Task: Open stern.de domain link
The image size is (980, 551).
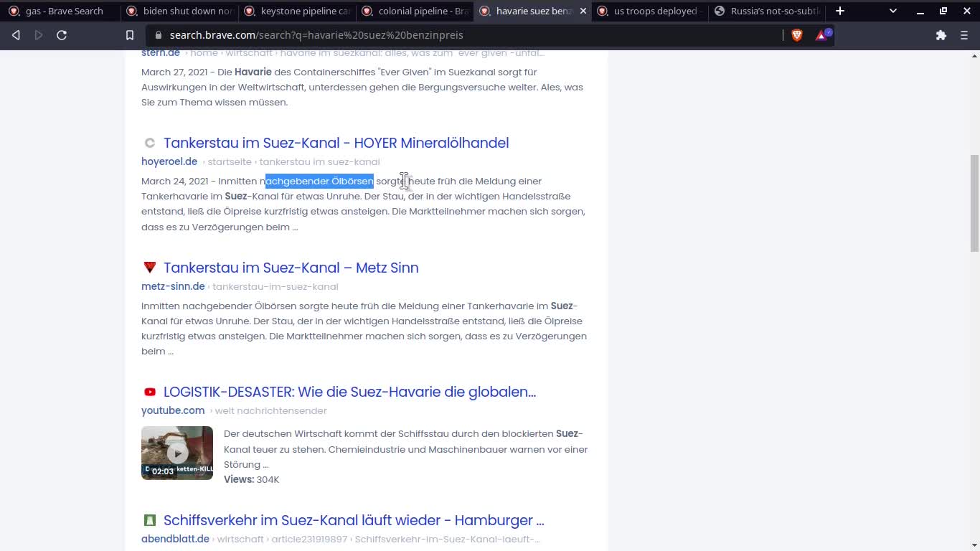Action: [161, 53]
